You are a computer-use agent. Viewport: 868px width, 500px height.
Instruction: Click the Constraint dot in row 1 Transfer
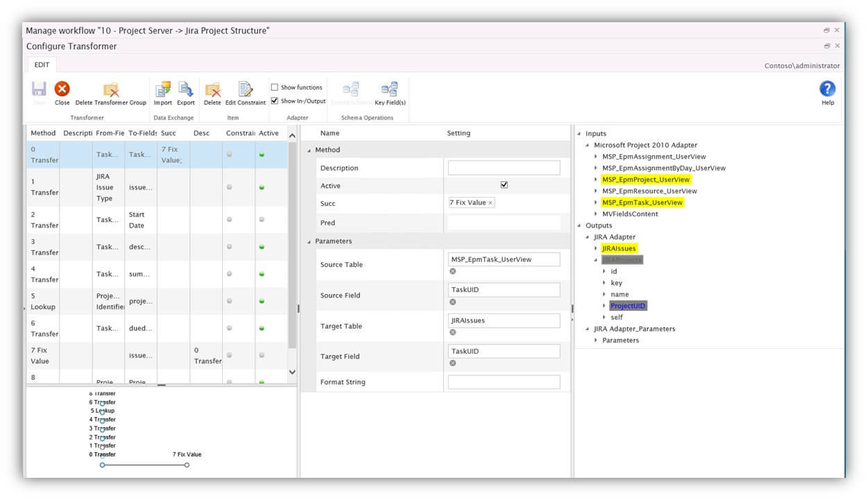point(230,187)
